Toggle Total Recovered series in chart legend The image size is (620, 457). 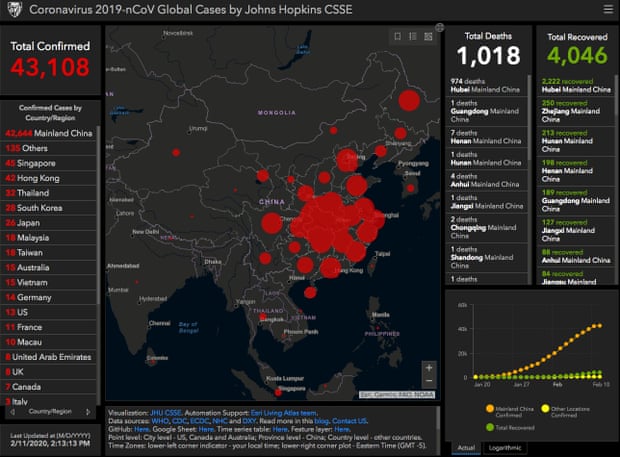(490, 426)
